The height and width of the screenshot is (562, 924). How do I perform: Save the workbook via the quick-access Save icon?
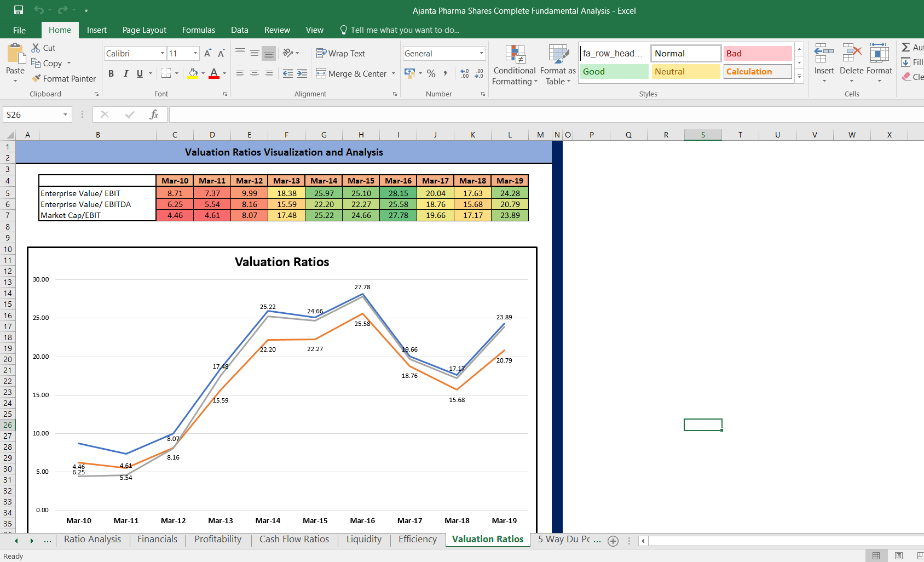[19, 10]
